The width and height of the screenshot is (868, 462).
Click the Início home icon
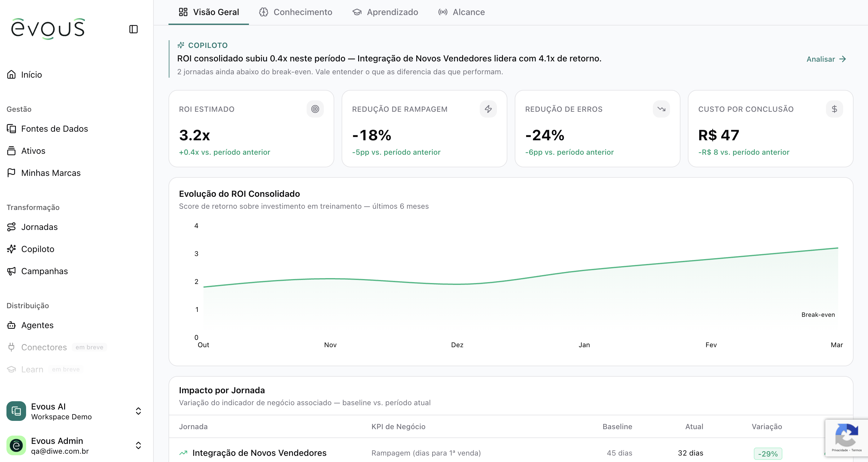11,75
